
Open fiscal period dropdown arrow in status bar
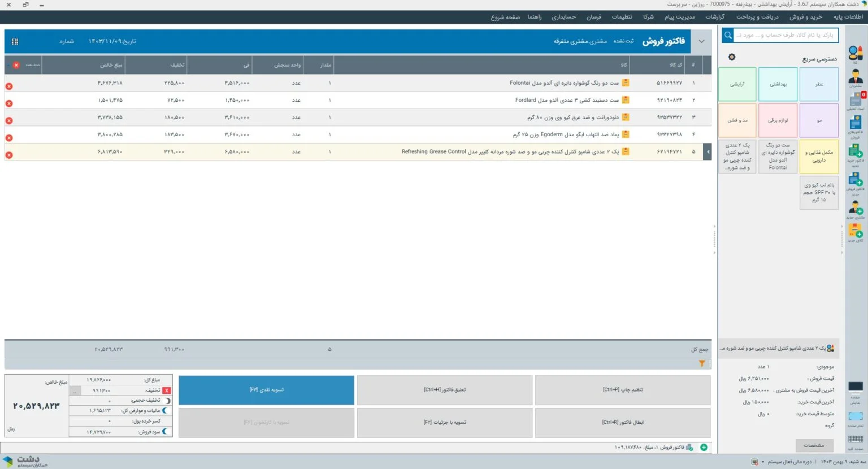(762, 462)
